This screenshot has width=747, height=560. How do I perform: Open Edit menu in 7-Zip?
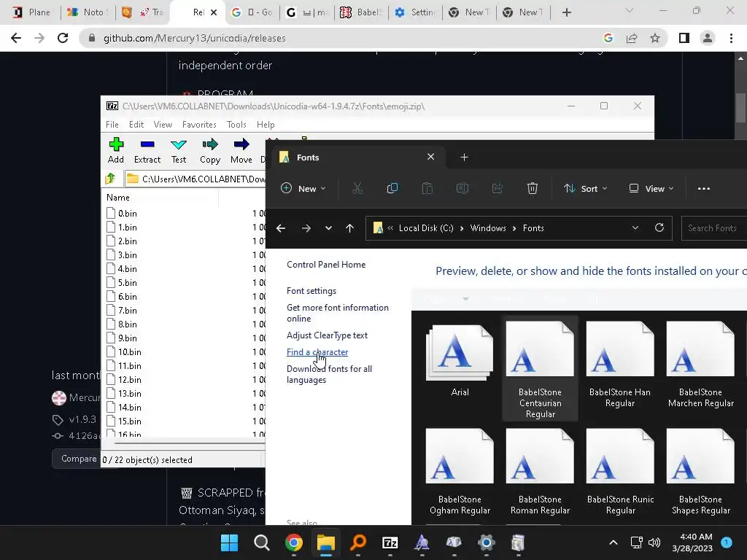click(136, 124)
